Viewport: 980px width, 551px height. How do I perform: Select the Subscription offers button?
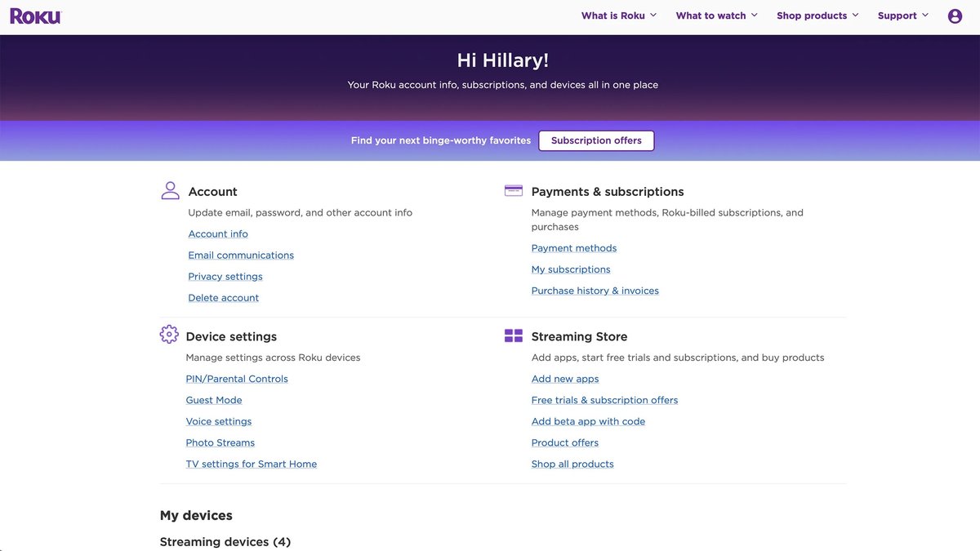(596, 140)
